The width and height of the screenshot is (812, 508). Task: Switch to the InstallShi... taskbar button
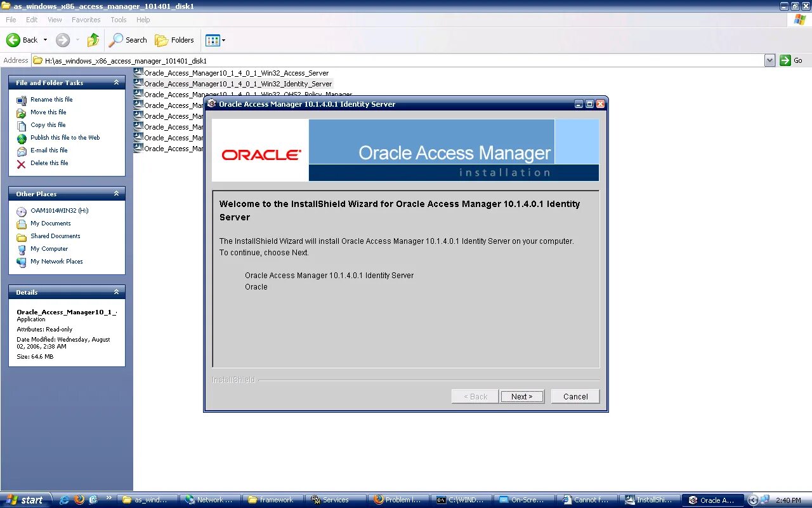pos(649,500)
